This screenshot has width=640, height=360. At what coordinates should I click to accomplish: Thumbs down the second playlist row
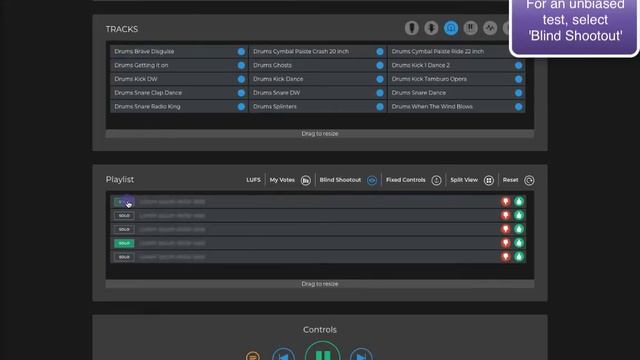tap(506, 215)
